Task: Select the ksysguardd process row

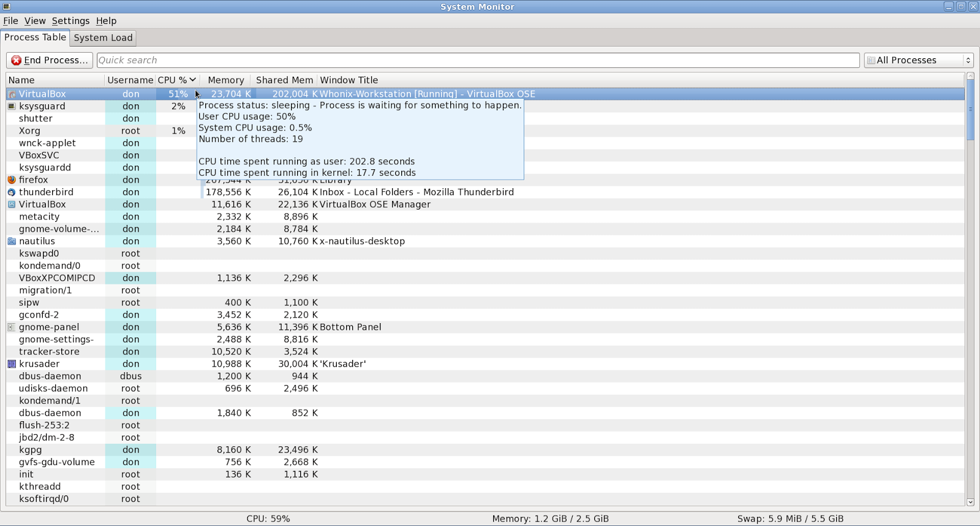Action: [x=485, y=167]
